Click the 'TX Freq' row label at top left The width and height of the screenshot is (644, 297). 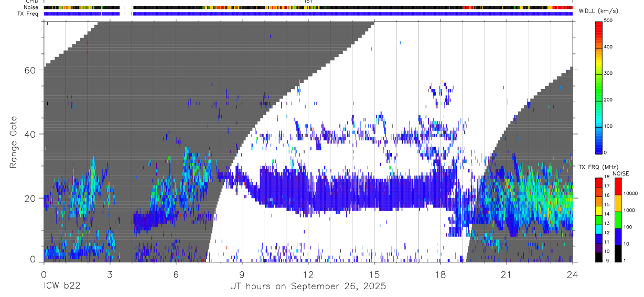click(x=28, y=14)
